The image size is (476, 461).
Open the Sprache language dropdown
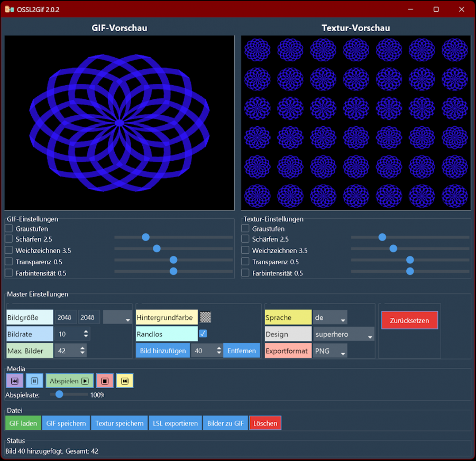click(330, 318)
